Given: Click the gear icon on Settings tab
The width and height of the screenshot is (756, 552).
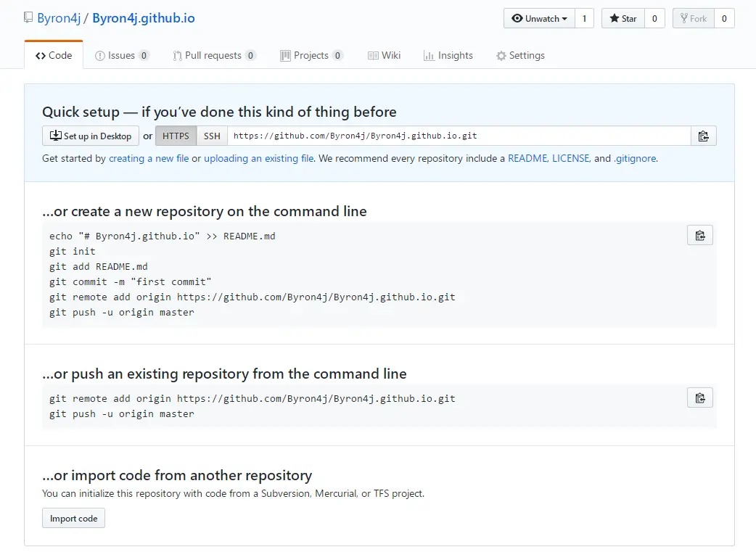Looking at the screenshot, I should (501, 56).
